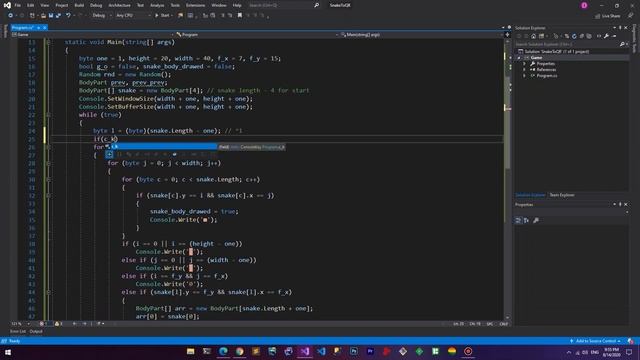Viewport: 640px width, 360px height.
Task: Open the Edit menu
Action: point(31,5)
